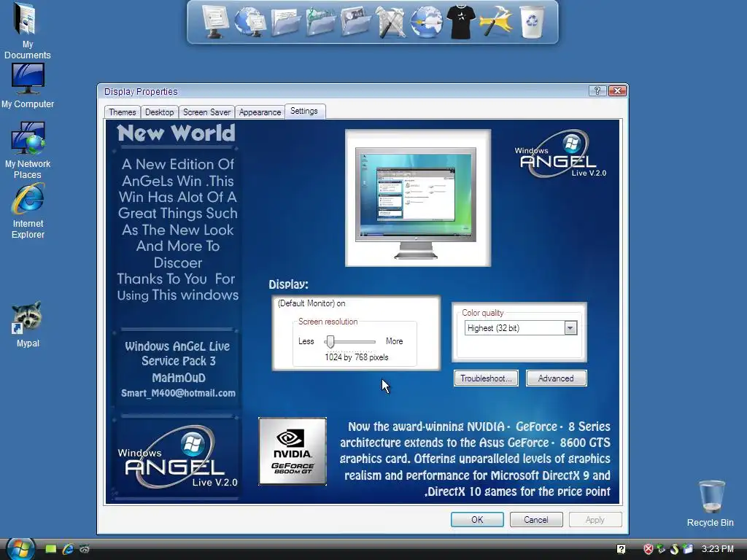Click the S-shaped tray icon
Screen dimensions: 747x560
674,549
